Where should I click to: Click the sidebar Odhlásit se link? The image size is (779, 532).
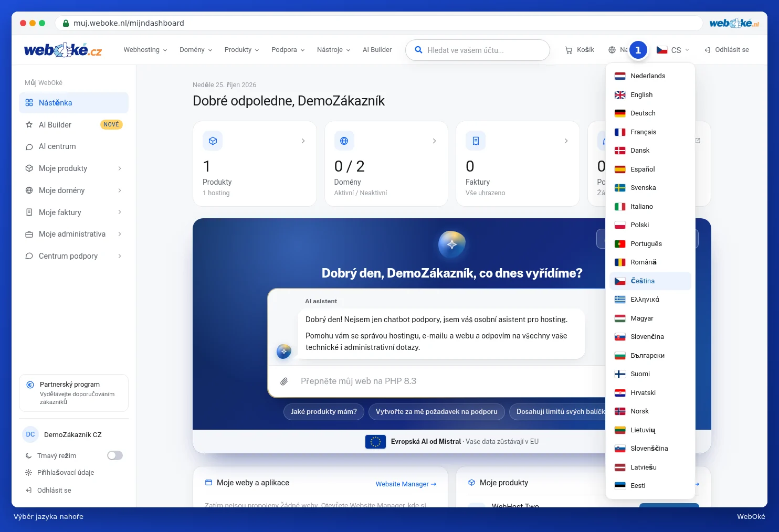click(48, 491)
